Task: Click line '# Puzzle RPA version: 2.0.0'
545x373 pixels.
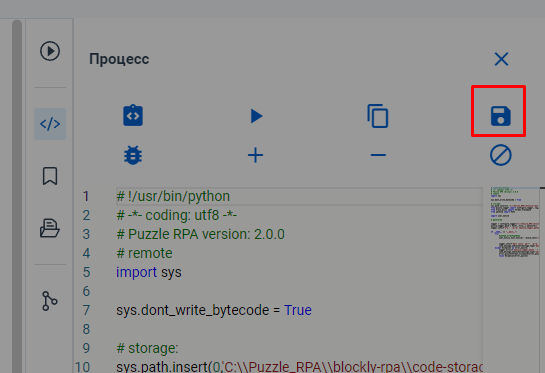Action: point(201,234)
